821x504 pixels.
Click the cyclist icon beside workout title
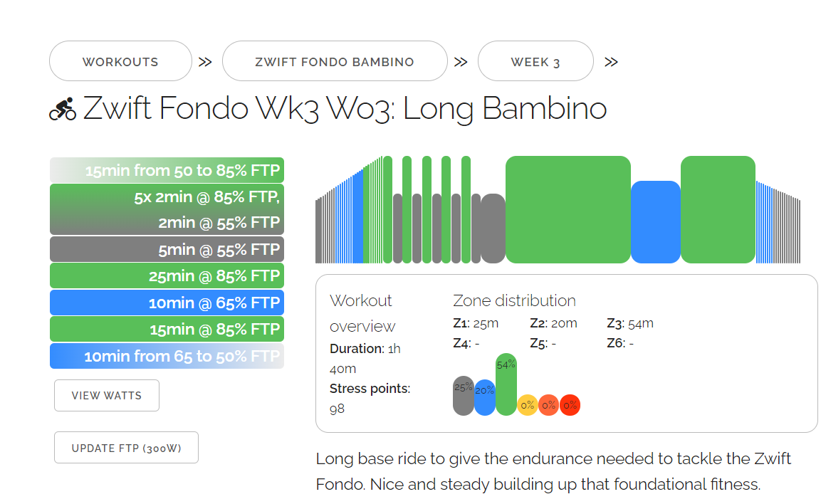coord(63,110)
